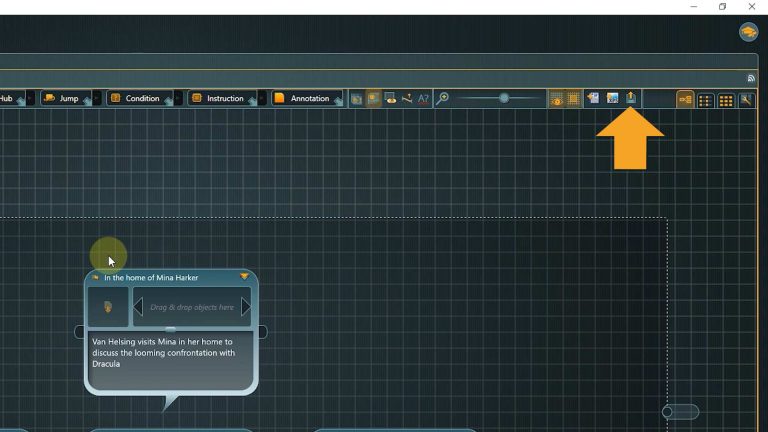Click the monitor with eye preview icon

(390, 98)
